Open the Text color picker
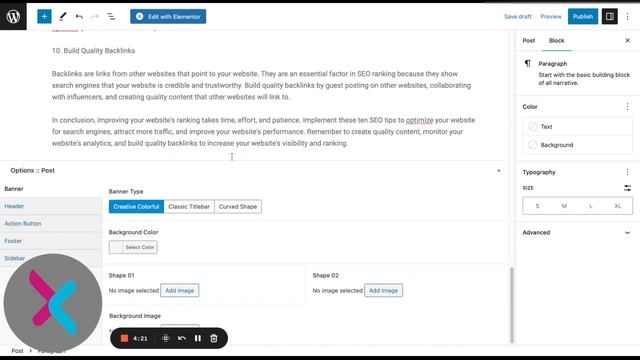640x360 pixels. (577, 127)
